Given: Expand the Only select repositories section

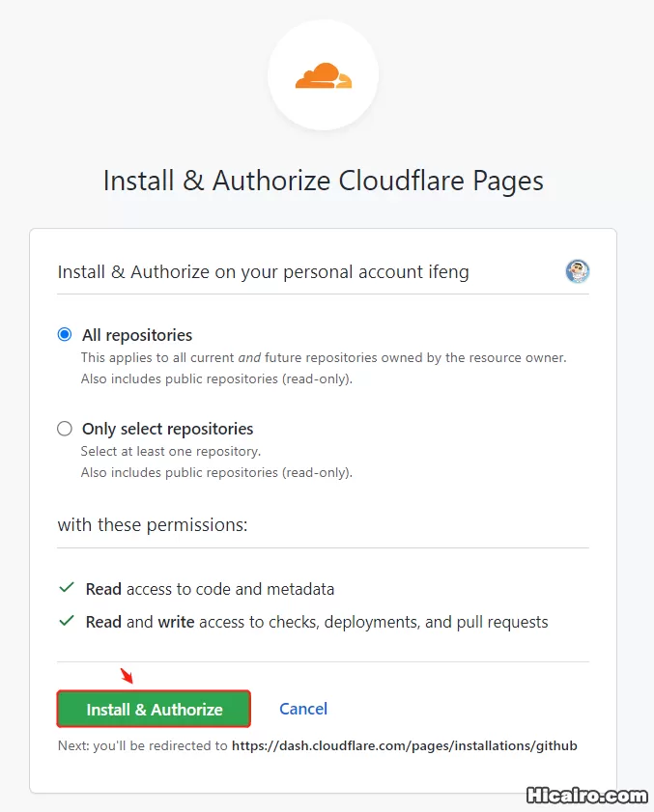Looking at the screenshot, I should point(165,429).
